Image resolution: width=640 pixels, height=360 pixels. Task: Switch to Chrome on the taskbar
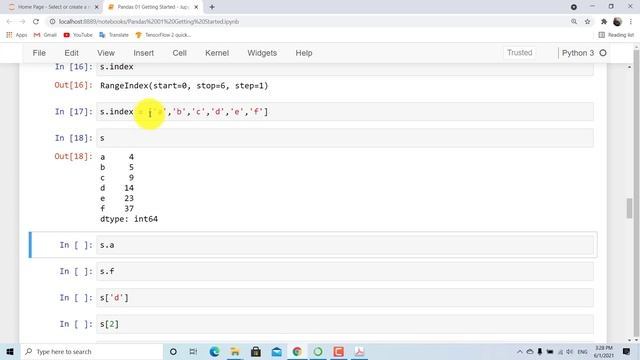click(297, 351)
